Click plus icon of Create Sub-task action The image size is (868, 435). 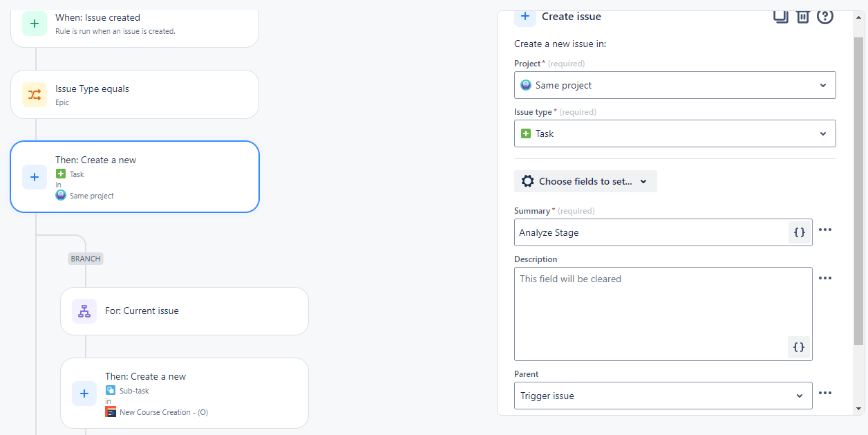84,394
